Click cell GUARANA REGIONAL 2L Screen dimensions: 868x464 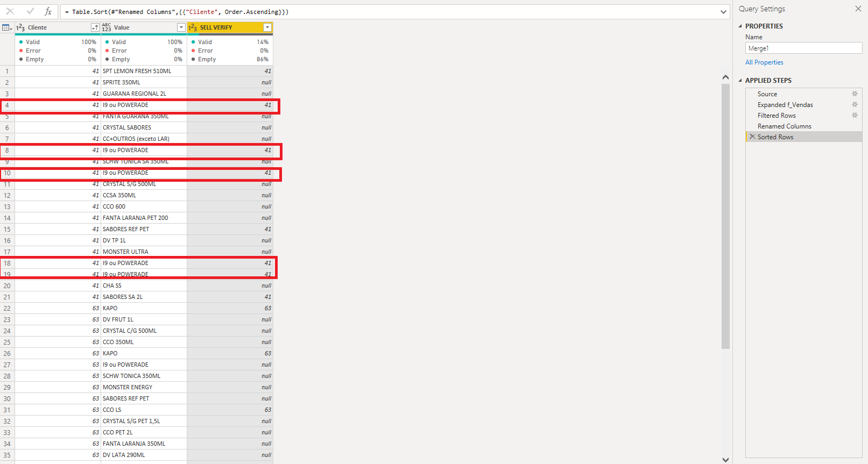click(x=144, y=94)
